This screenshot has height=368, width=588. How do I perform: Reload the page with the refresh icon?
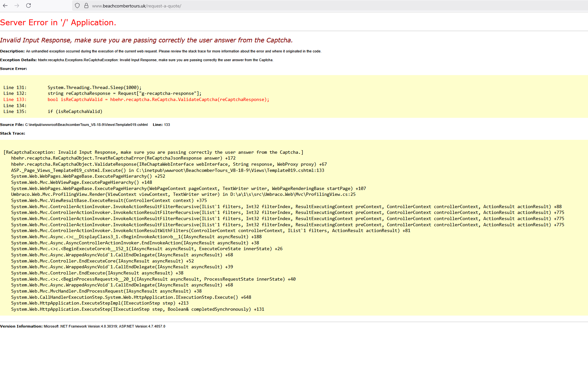(x=28, y=6)
